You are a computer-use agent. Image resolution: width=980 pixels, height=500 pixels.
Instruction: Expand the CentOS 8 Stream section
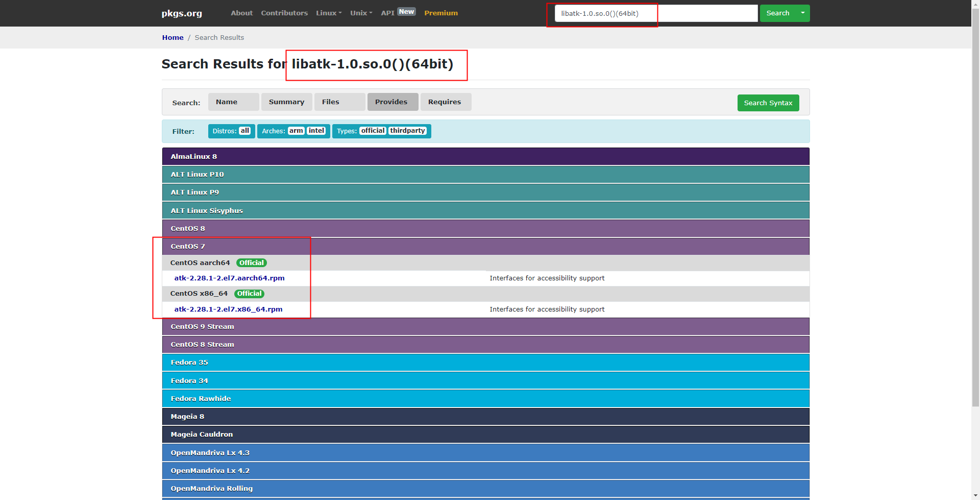click(485, 344)
